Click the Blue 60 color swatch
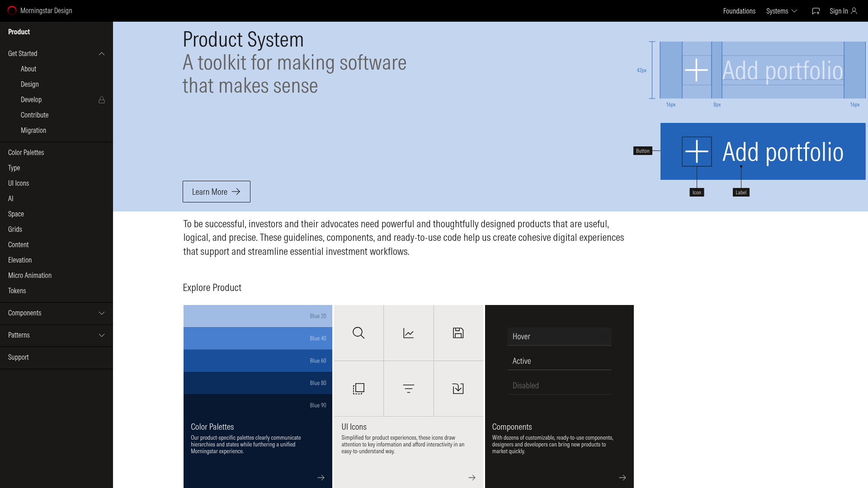Viewport: 868px width, 488px height. pos(258,361)
